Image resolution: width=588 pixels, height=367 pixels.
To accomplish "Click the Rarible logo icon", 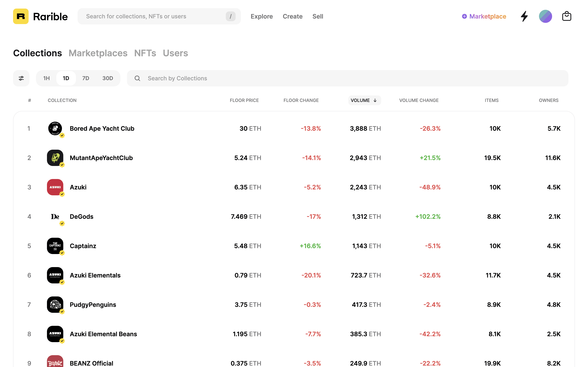I will pos(21,16).
